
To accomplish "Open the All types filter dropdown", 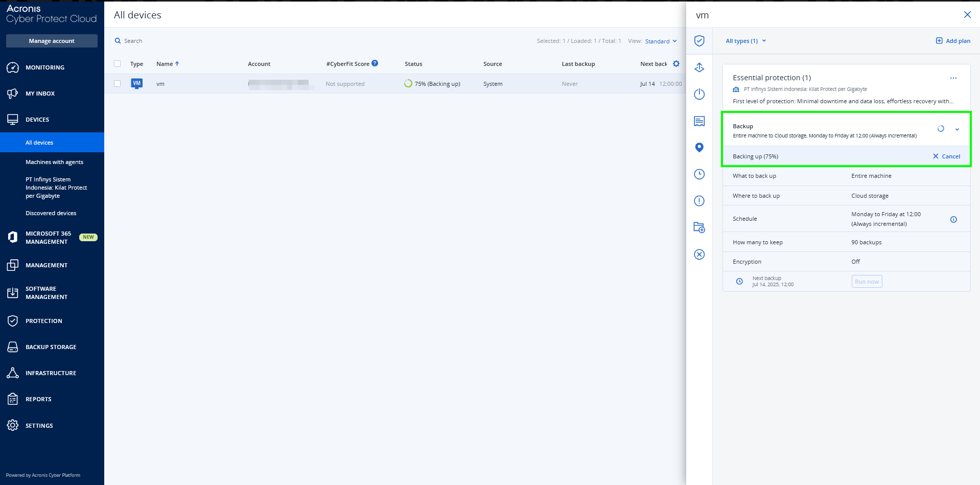I will (745, 41).
